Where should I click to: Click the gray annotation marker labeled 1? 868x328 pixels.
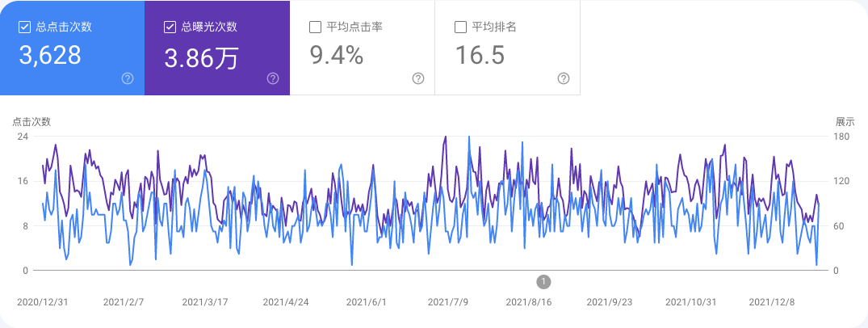543,281
